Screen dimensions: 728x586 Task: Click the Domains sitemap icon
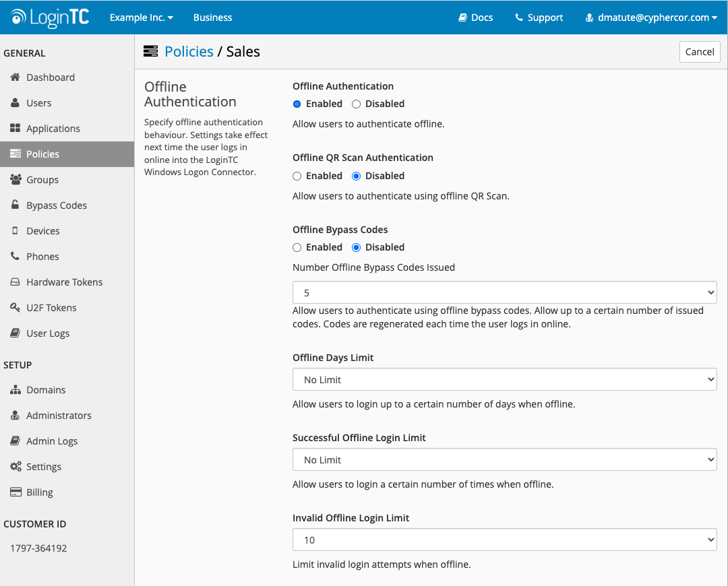click(15, 390)
